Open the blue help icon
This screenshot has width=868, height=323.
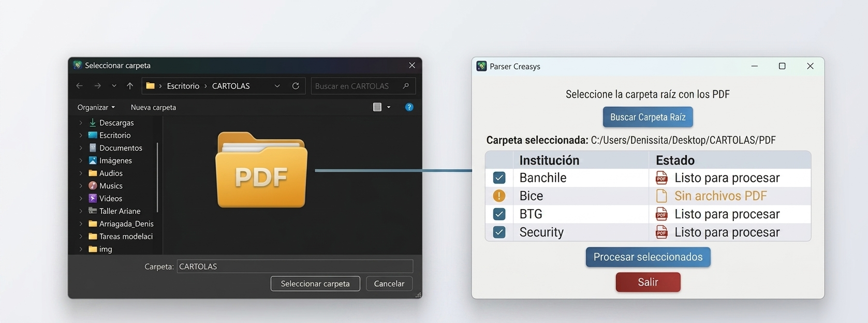tap(409, 107)
